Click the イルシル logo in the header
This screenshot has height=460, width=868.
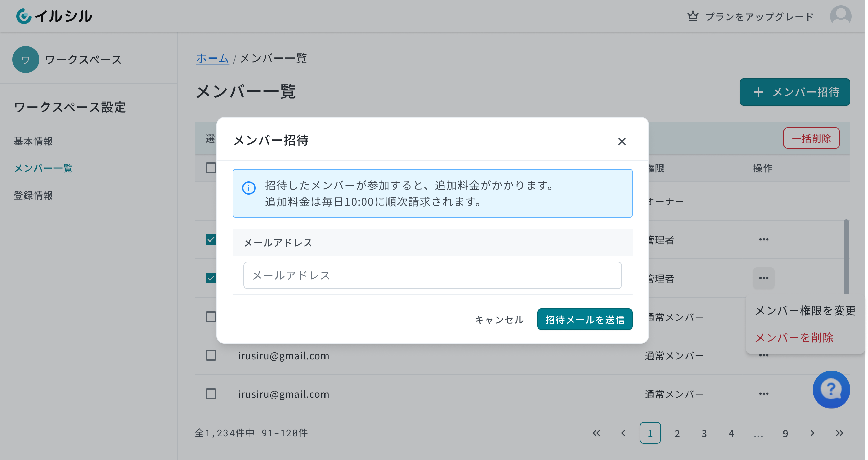pyautogui.click(x=54, y=16)
